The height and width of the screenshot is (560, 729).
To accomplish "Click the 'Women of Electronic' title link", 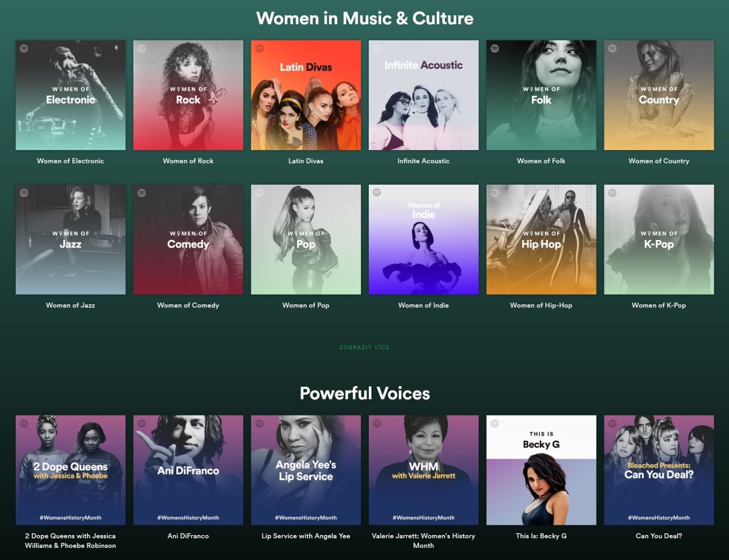I will (70, 161).
